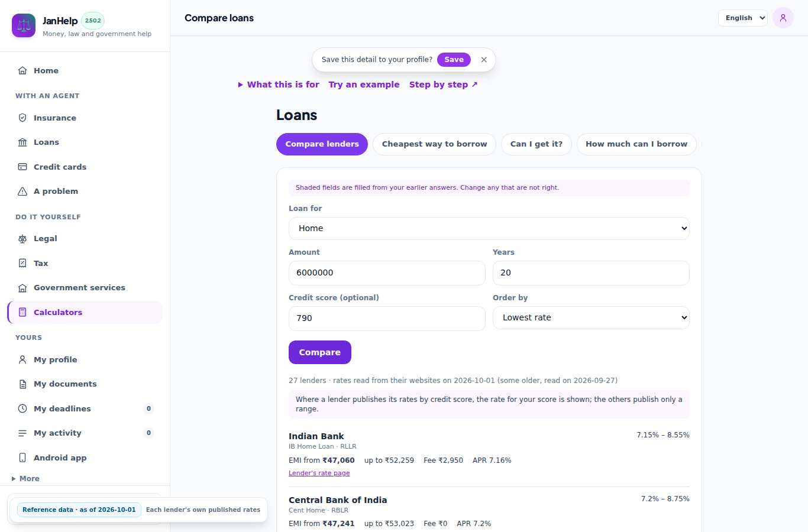Click the My activity list icon
This screenshot has width=808, height=532.
click(x=22, y=433)
